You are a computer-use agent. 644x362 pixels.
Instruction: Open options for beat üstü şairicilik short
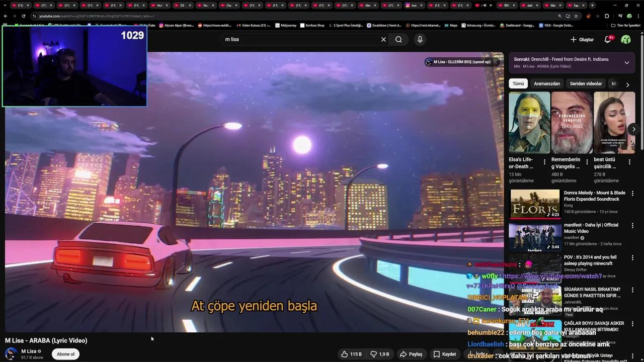[x=629, y=162]
